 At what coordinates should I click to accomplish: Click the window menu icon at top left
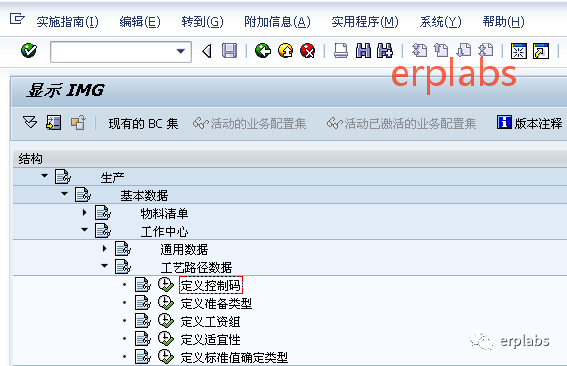pyautogui.click(x=17, y=18)
